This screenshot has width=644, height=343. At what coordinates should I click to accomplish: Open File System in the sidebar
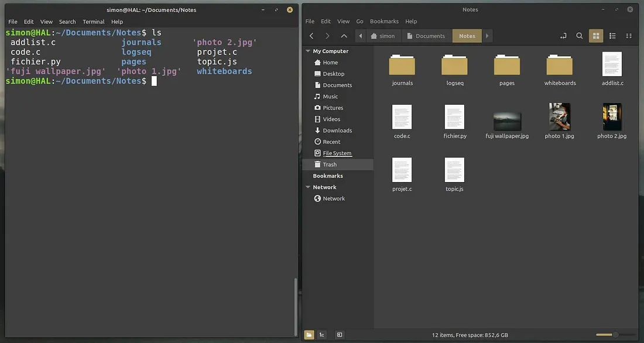click(x=338, y=153)
